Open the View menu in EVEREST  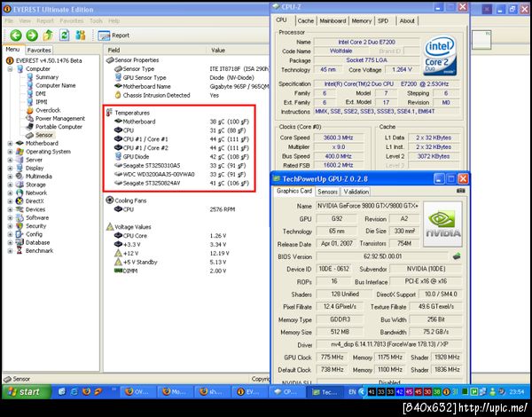pyautogui.click(x=25, y=20)
